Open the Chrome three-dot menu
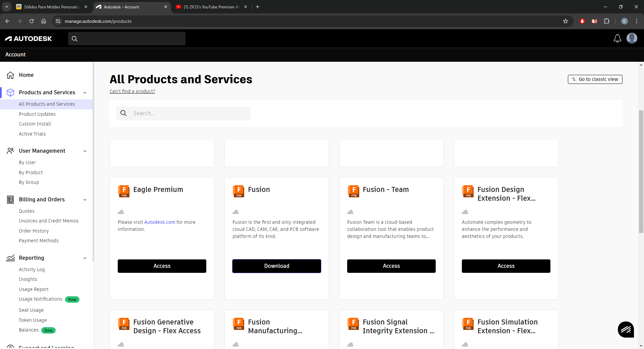 click(637, 21)
